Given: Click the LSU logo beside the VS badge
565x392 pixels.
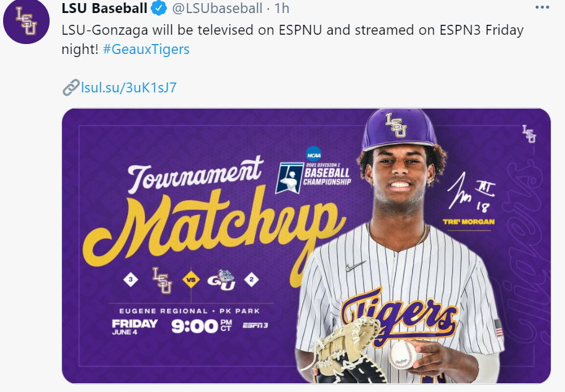Looking at the screenshot, I should pos(162,280).
